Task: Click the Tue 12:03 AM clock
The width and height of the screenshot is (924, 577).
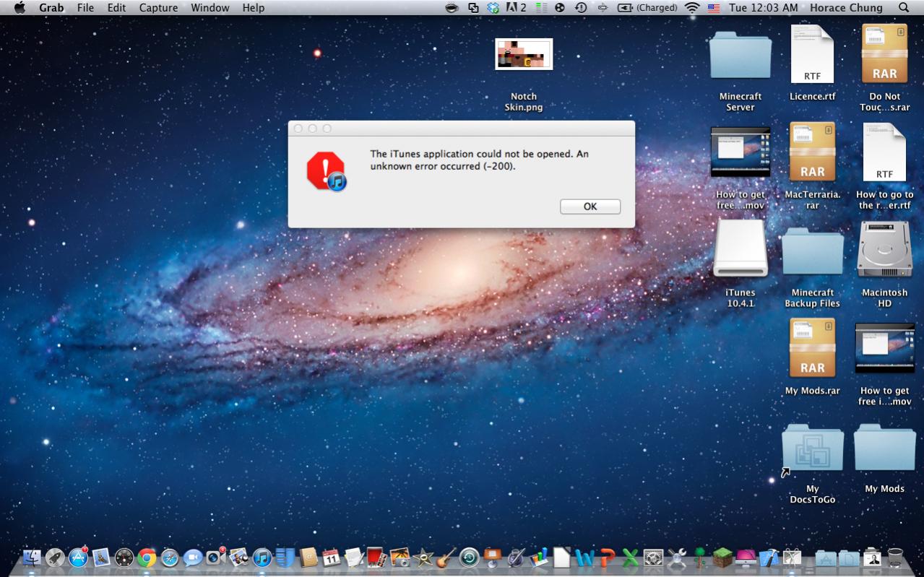Action: point(764,8)
